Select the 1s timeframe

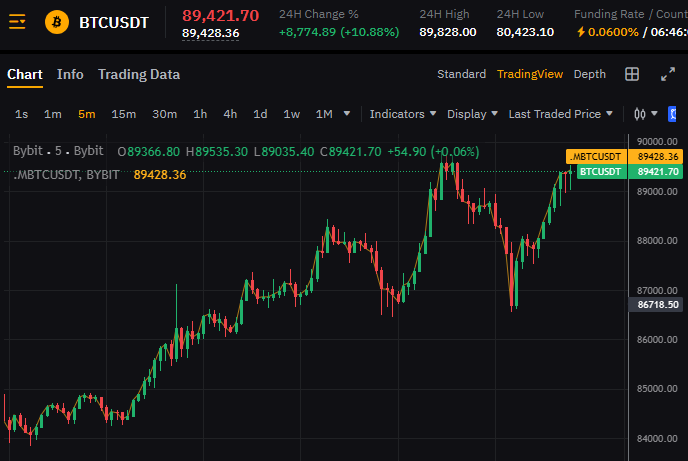[x=22, y=114]
